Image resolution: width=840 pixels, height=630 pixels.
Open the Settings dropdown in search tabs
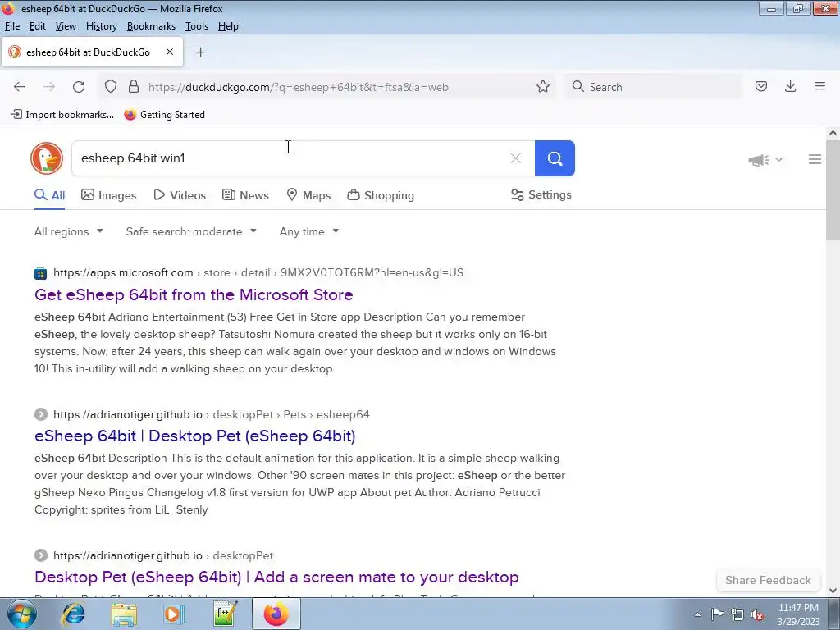[541, 195]
